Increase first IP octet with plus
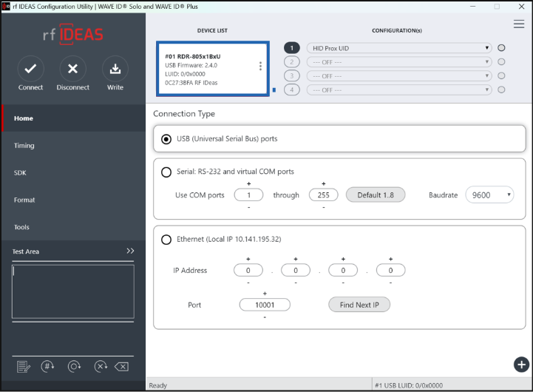Screen dimensions: 533x392 tap(248, 259)
